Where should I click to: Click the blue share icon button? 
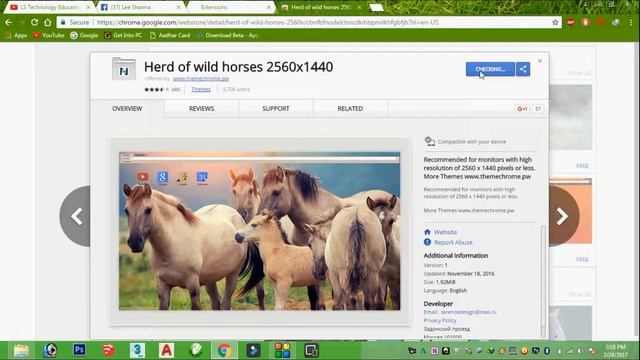pyautogui.click(x=523, y=69)
